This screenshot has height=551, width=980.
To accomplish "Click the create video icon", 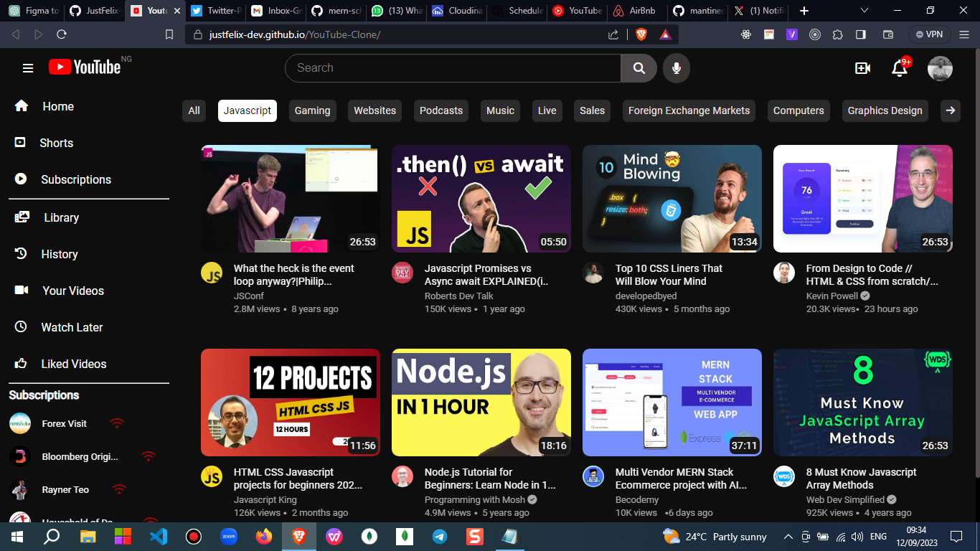I will tap(862, 67).
